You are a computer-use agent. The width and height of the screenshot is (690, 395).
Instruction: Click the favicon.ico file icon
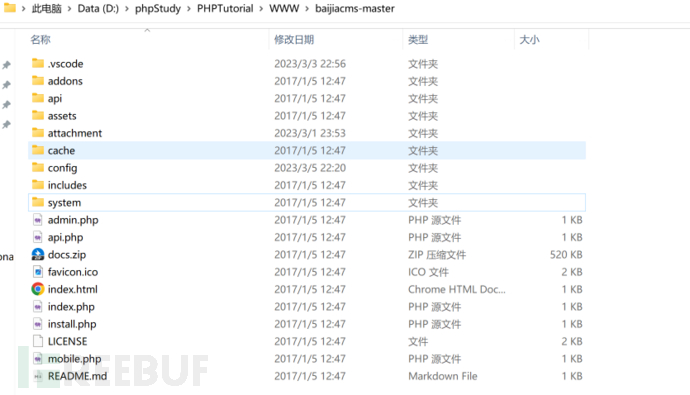pos(38,272)
